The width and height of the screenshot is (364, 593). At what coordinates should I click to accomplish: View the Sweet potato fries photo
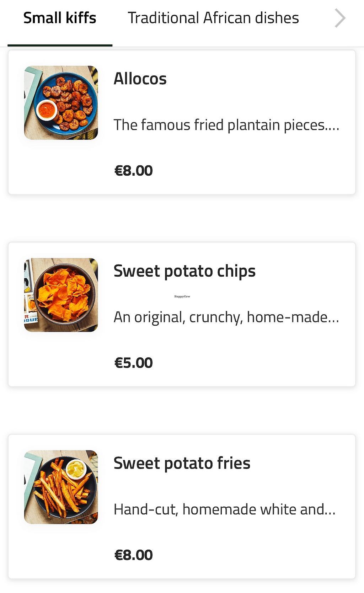[61, 487]
